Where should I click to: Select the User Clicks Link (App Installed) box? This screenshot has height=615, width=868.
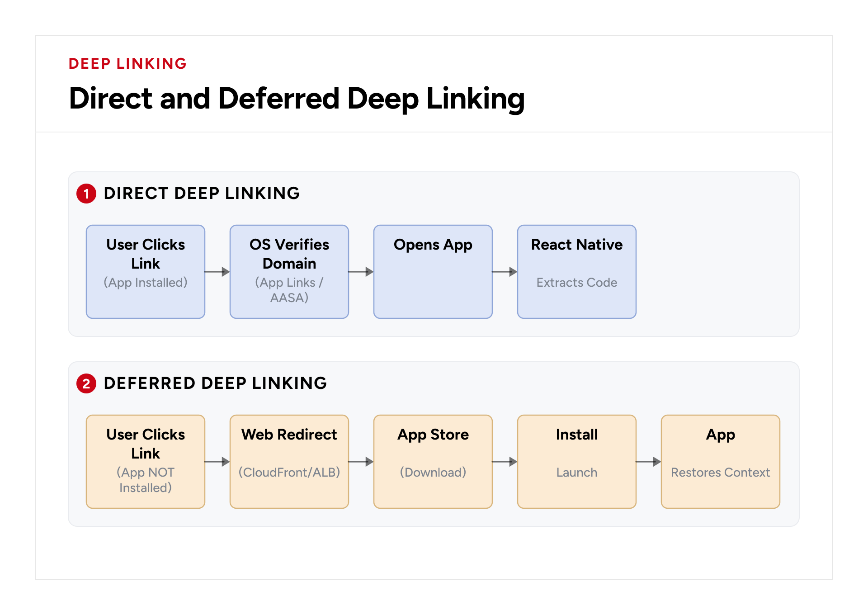[146, 272]
